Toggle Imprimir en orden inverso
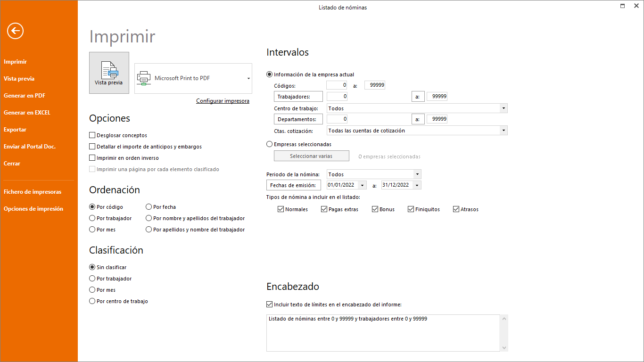The image size is (644, 362). click(92, 158)
